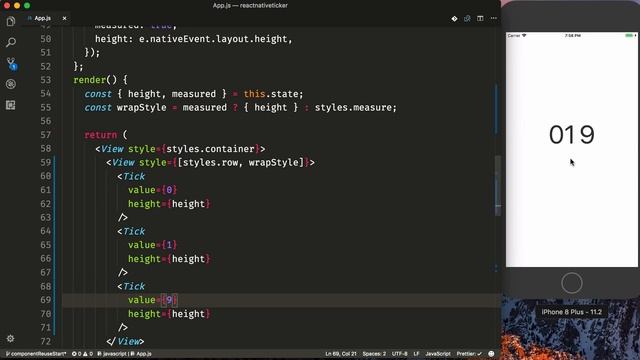This screenshot has height=360, width=640.
Task: Open the Debug view in activity bar
Action: (11, 84)
